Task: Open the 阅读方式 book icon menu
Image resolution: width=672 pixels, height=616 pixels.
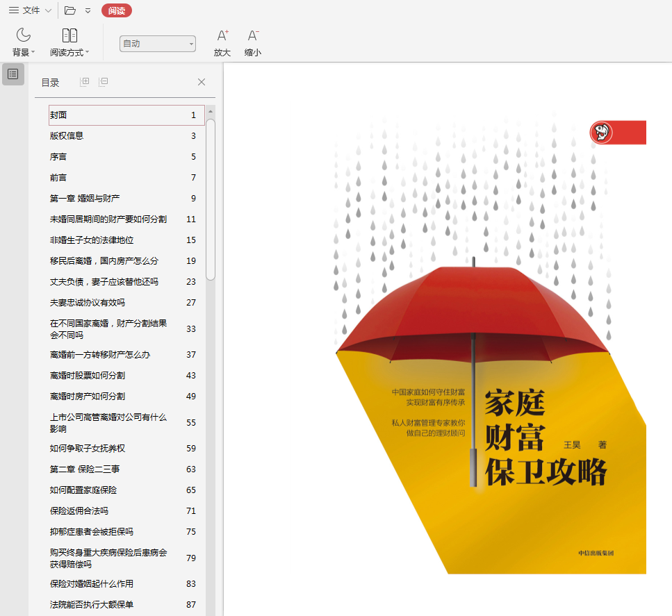Action: click(69, 42)
